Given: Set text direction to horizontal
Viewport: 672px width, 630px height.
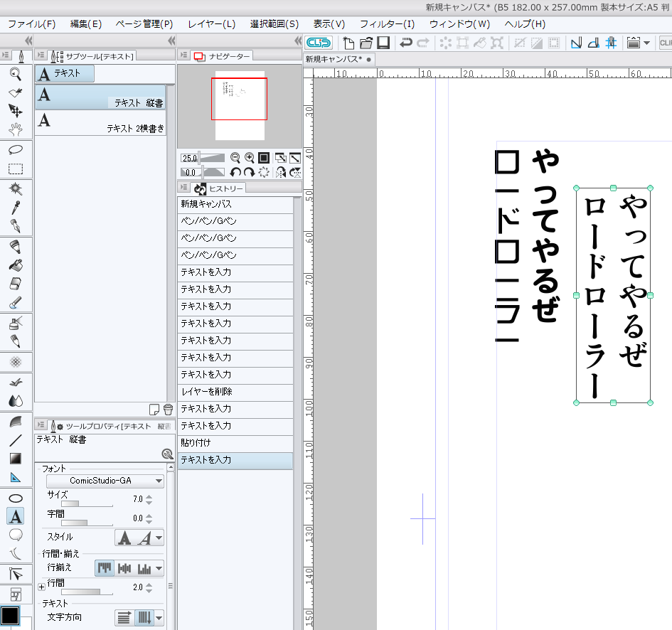Looking at the screenshot, I should click(124, 617).
